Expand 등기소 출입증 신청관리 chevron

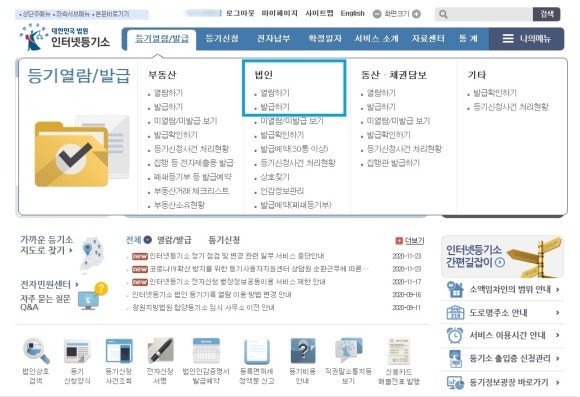[557, 359]
